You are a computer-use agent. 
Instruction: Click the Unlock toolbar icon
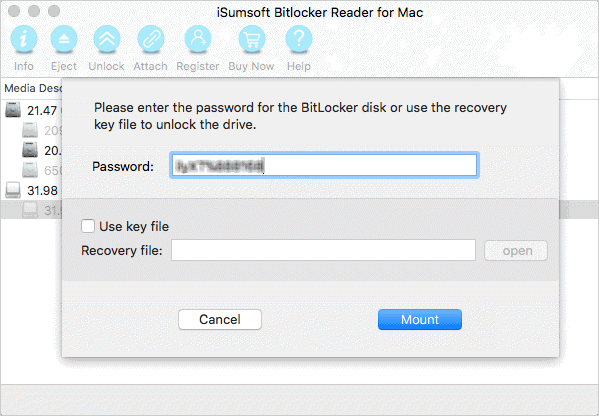click(107, 39)
